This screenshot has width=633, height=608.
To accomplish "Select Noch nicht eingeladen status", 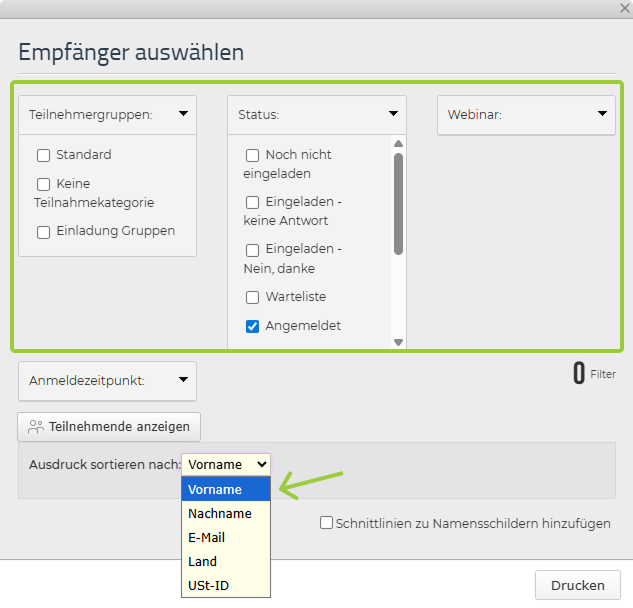I will coord(253,156).
